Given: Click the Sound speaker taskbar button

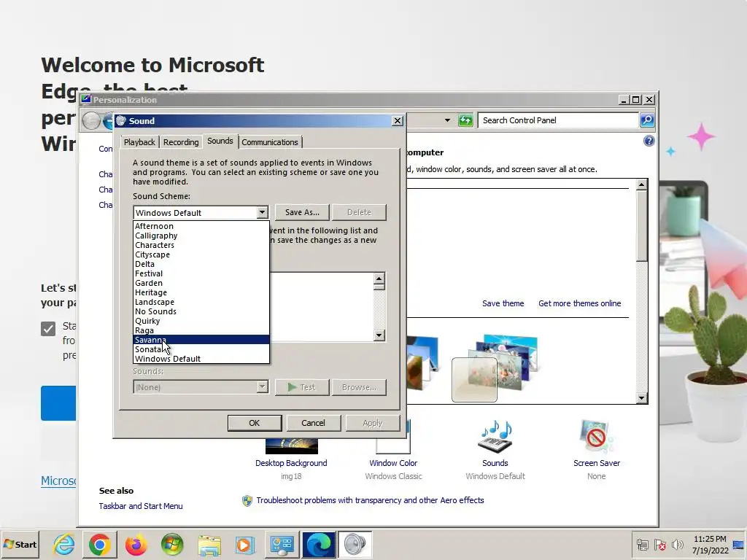Looking at the screenshot, I should [x=355, y=545].
